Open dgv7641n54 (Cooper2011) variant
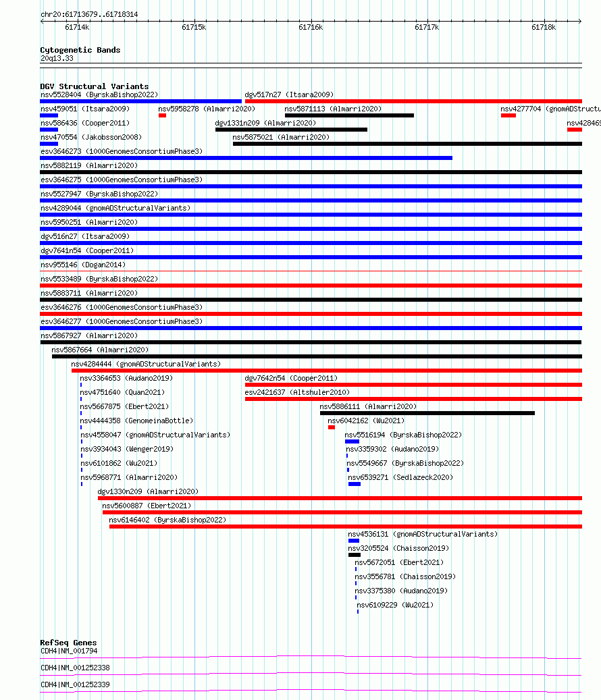 87,251
